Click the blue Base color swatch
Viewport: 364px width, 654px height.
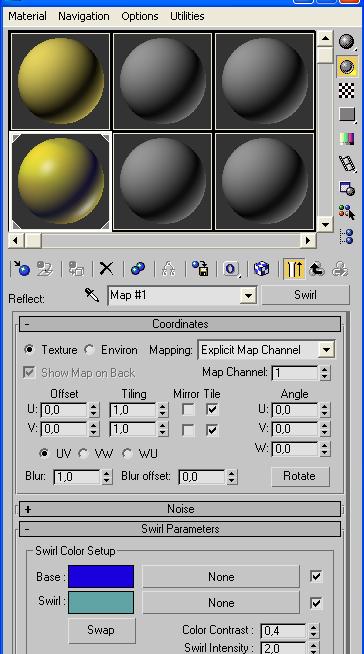(x=101, y=576)
